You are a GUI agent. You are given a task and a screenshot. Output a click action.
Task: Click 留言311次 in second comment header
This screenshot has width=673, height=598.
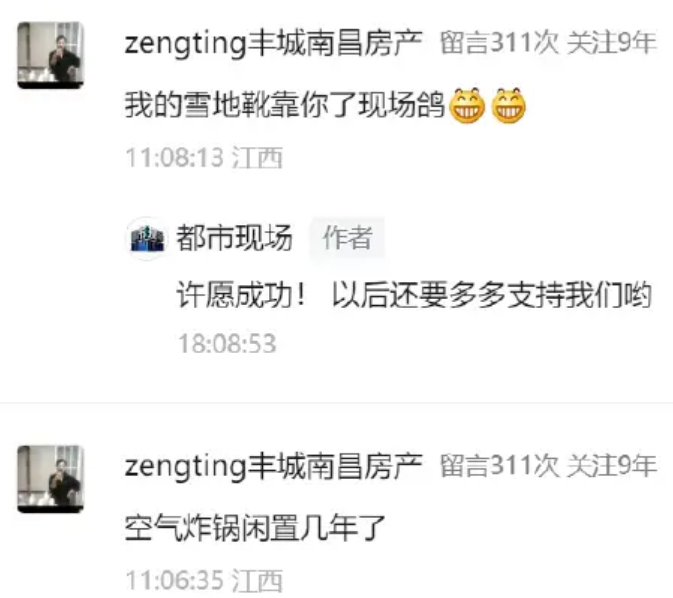(x=500, y=465)
